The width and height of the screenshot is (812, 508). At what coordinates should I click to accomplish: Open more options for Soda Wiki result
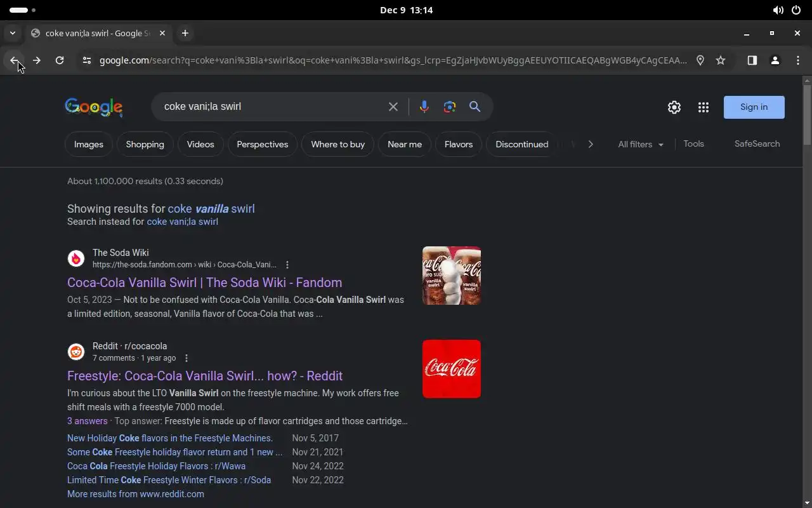pos(287,265)
